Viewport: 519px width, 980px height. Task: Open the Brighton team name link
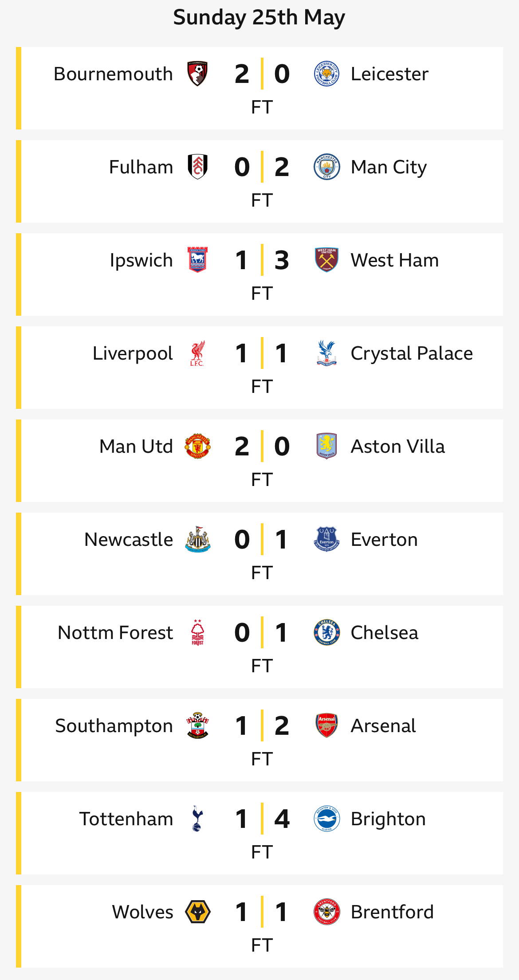(x=388, y=819)
